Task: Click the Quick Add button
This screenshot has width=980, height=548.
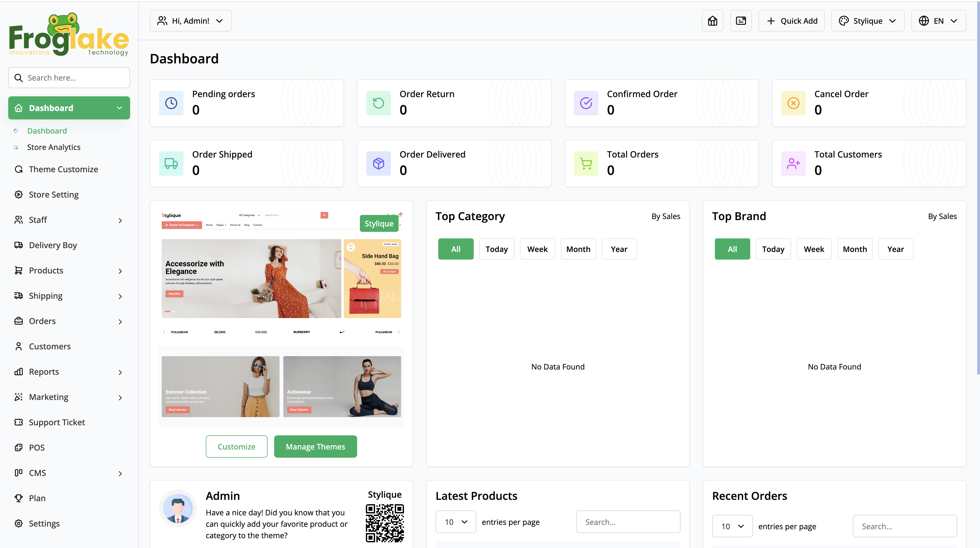Action: (x=791, y=21)
